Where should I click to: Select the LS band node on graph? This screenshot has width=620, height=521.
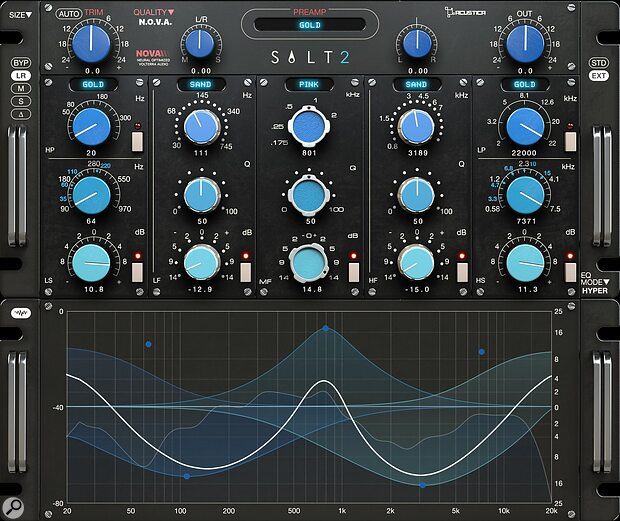click(x=148, y=344)
